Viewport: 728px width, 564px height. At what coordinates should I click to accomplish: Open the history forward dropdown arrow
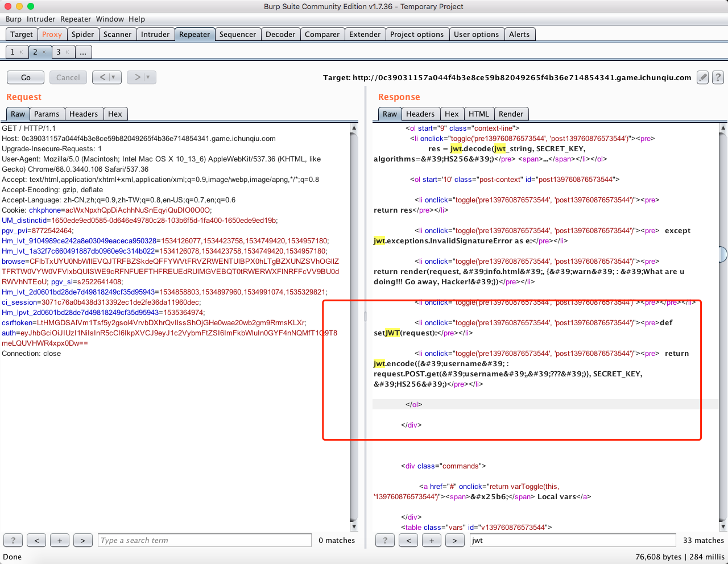150,77
